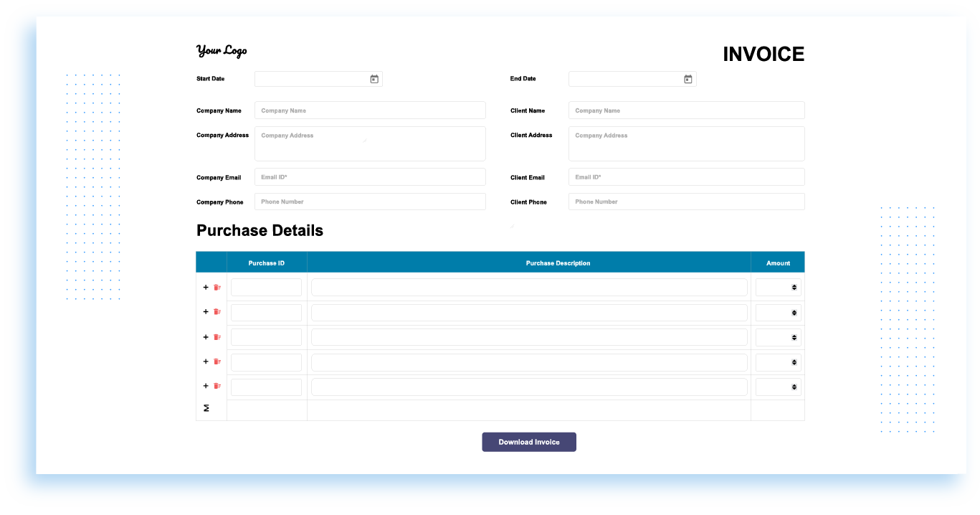Click the sigma total symbol in the table
This screenshot has width=980, height=515.
pyautogui.click(x=206, y=408)
